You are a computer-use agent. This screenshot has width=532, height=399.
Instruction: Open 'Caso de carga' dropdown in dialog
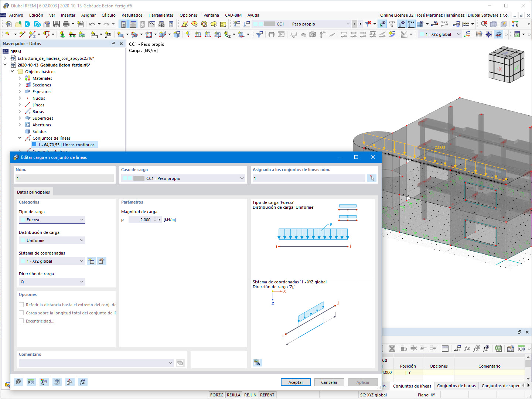point(183,178)
